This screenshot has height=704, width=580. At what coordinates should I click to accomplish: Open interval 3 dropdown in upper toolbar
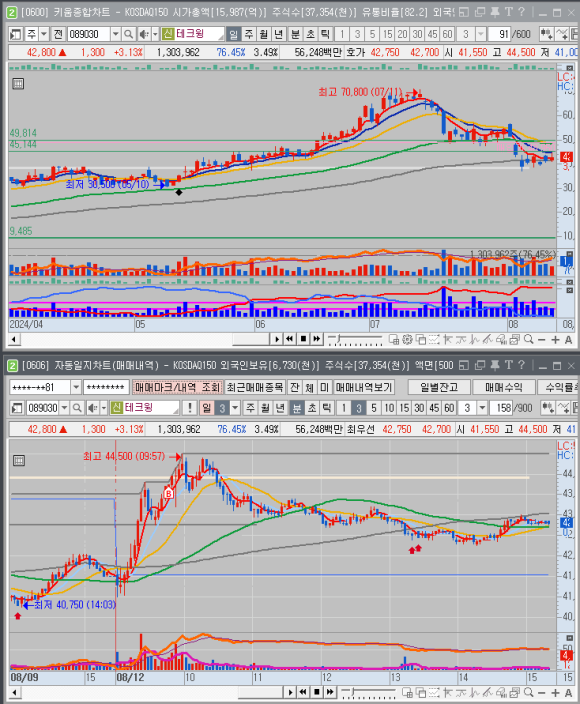(481, 34)
